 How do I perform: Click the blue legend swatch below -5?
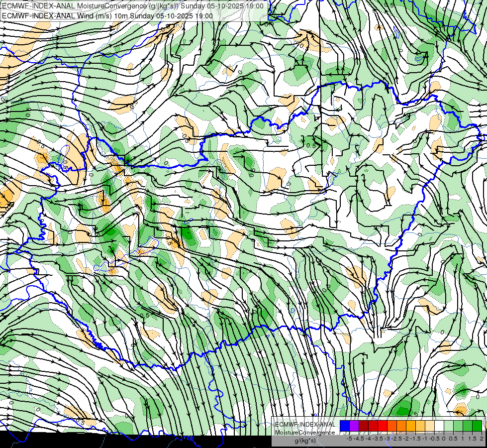[345, 426]
